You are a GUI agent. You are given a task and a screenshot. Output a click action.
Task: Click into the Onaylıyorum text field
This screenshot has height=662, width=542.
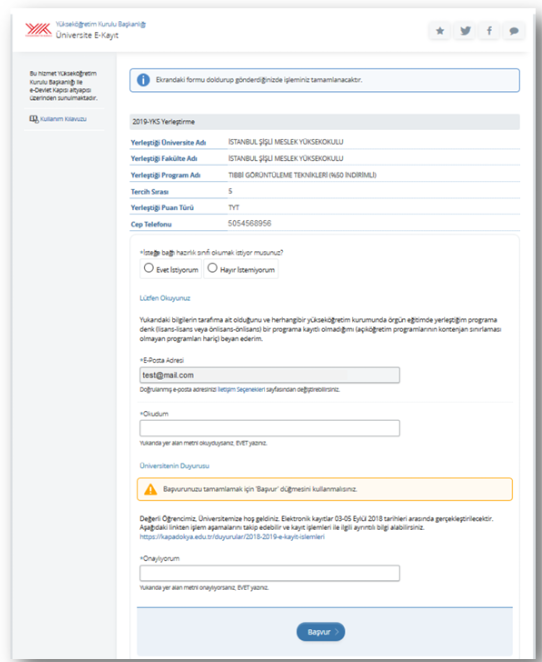coord(270,573)
